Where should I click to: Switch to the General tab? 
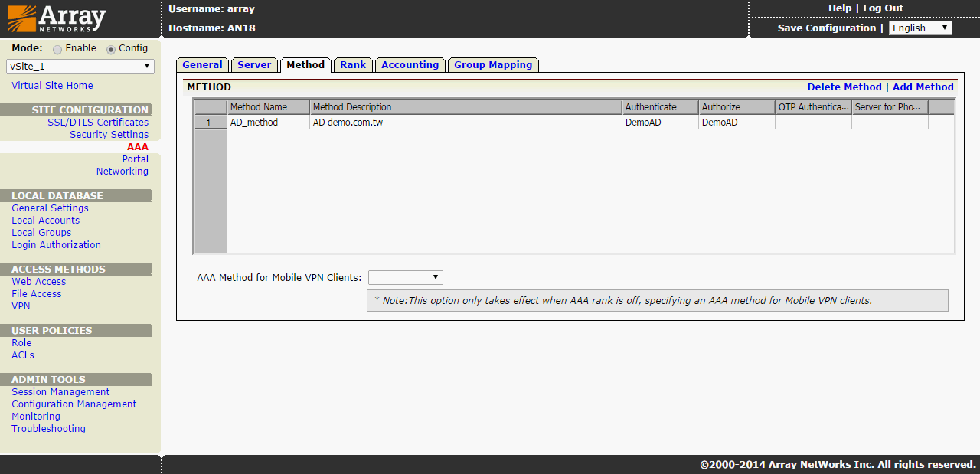202,65
